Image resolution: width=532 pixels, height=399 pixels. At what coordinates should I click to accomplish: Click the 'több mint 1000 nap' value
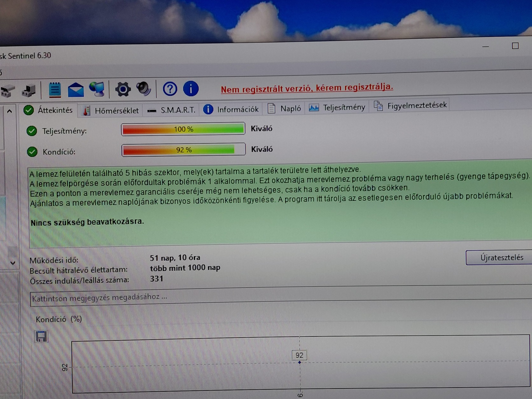(185, 268)
